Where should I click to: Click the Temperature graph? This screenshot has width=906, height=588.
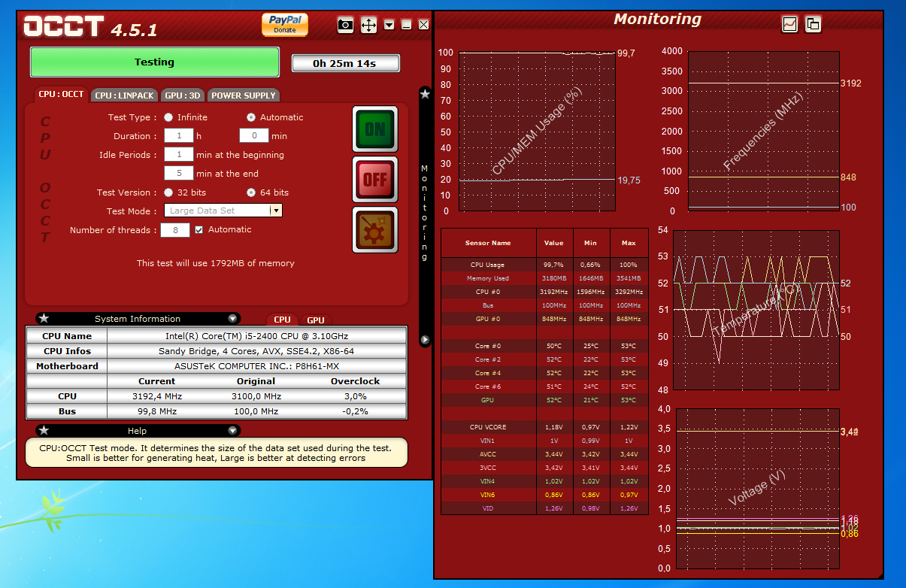tap(757, 310)
